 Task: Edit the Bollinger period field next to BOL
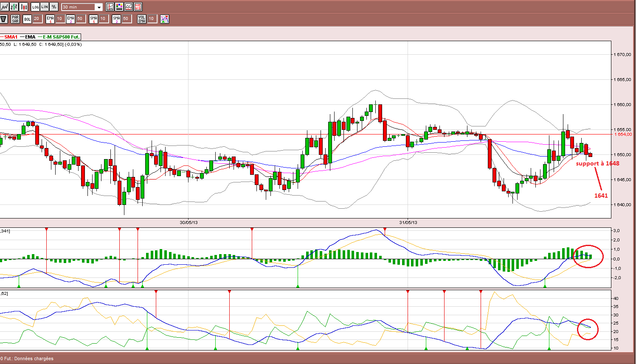37,19
